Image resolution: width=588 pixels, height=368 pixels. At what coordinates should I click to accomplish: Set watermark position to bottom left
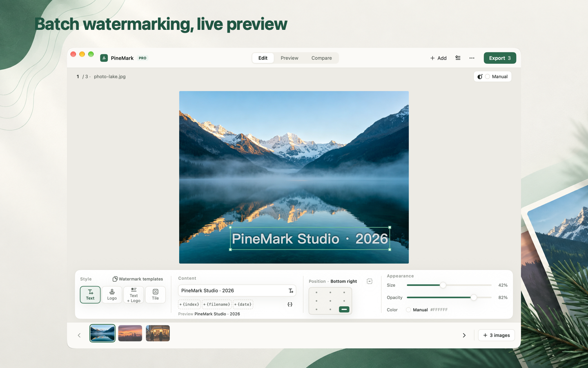coord(316,310)
